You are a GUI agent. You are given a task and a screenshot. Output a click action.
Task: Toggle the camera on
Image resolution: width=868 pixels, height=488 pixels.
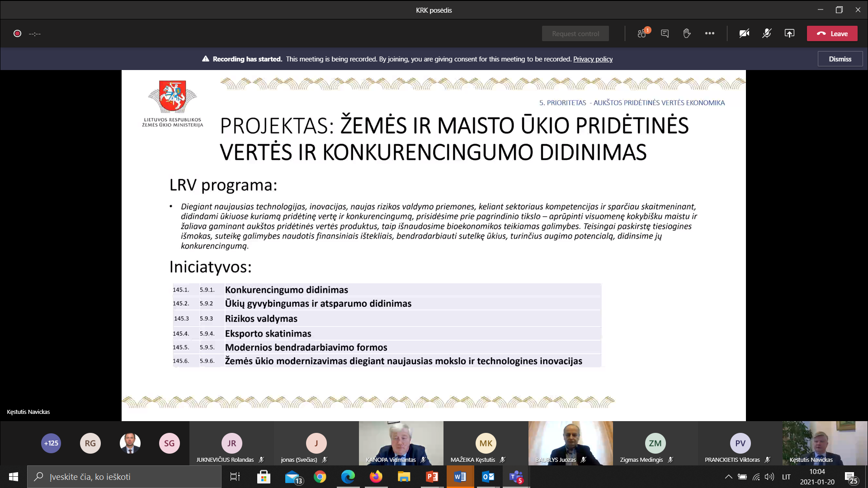tap(744, 33)
